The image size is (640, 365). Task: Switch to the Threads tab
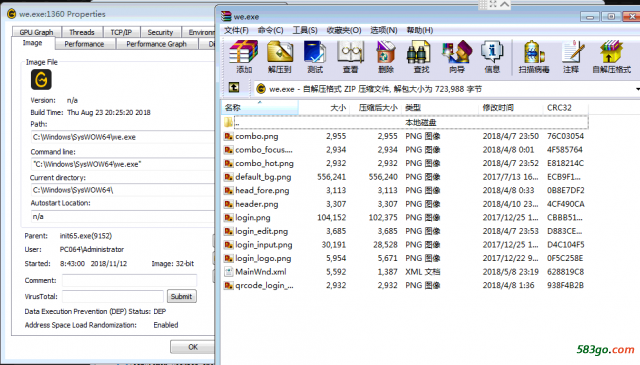(82, 32)
